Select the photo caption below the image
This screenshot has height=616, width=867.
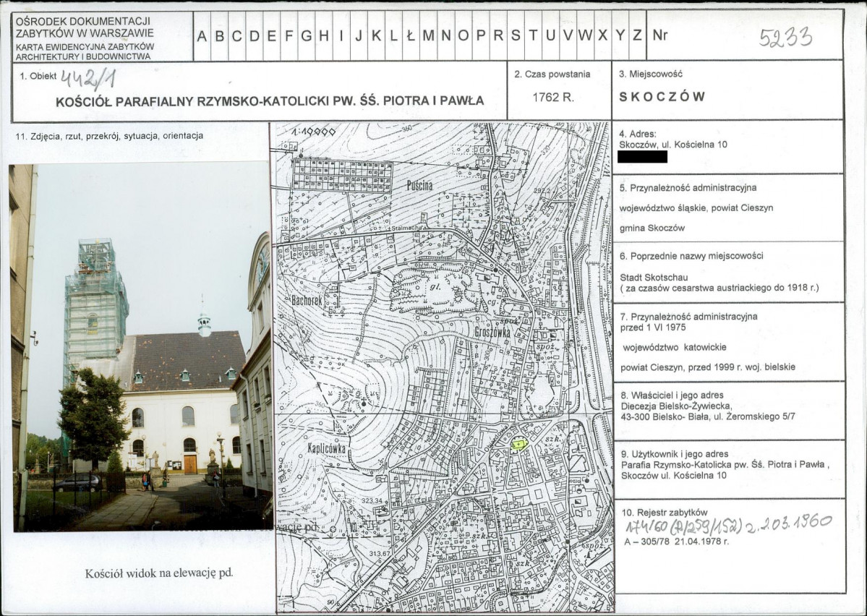click(x=158, y=573)
